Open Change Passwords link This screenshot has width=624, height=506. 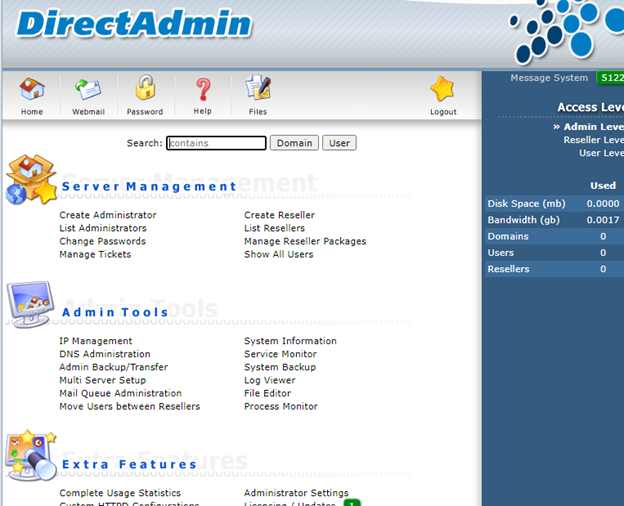pyautogui.click(x=103, y=241)
